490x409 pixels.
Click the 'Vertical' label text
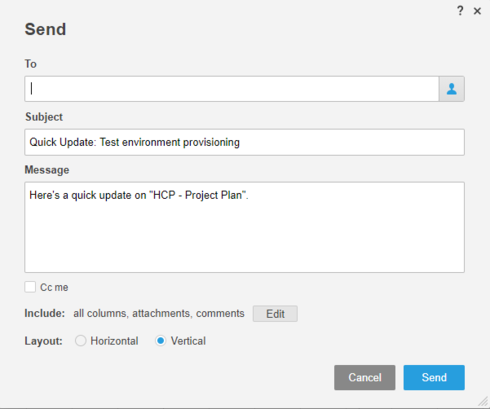pos(188,341)
